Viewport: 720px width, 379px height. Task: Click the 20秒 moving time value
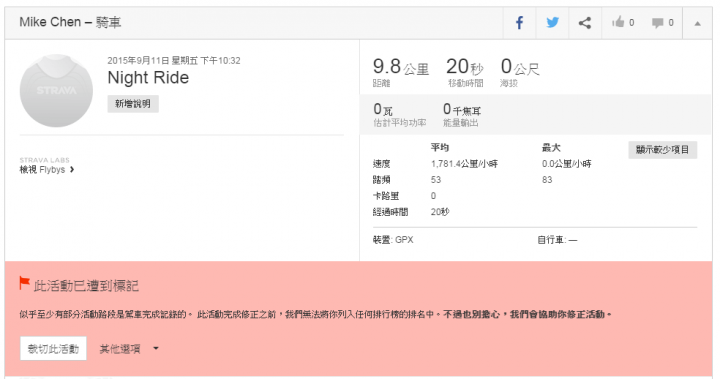pyautogui.click(x=465, y=67)
